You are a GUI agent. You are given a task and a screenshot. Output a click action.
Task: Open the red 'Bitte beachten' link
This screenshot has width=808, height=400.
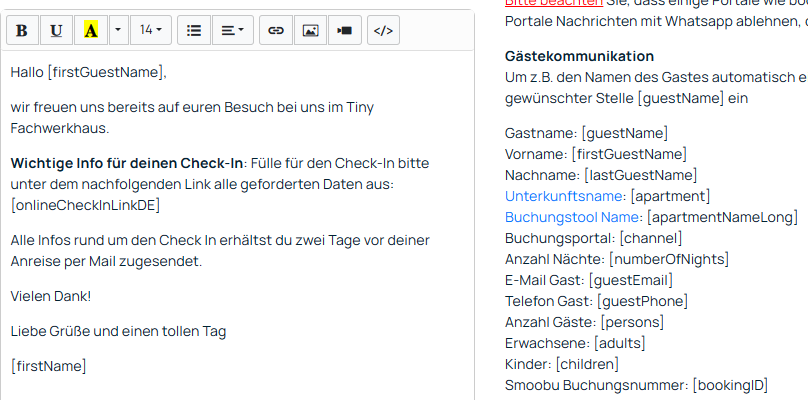coord(553,3)
